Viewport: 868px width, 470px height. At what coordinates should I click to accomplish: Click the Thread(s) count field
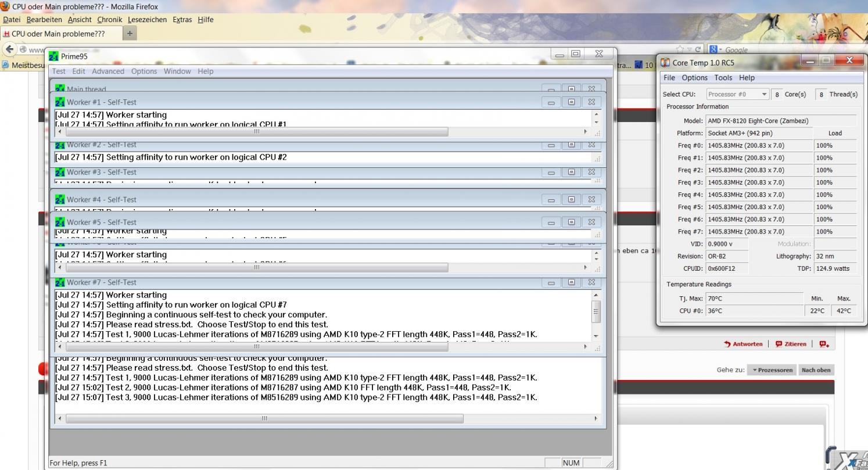[821, 94]
